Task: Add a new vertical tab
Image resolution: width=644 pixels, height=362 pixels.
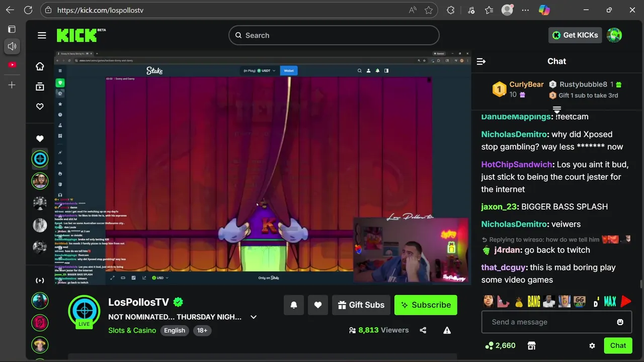Action: pyautogui.click(x=12, y=85)
